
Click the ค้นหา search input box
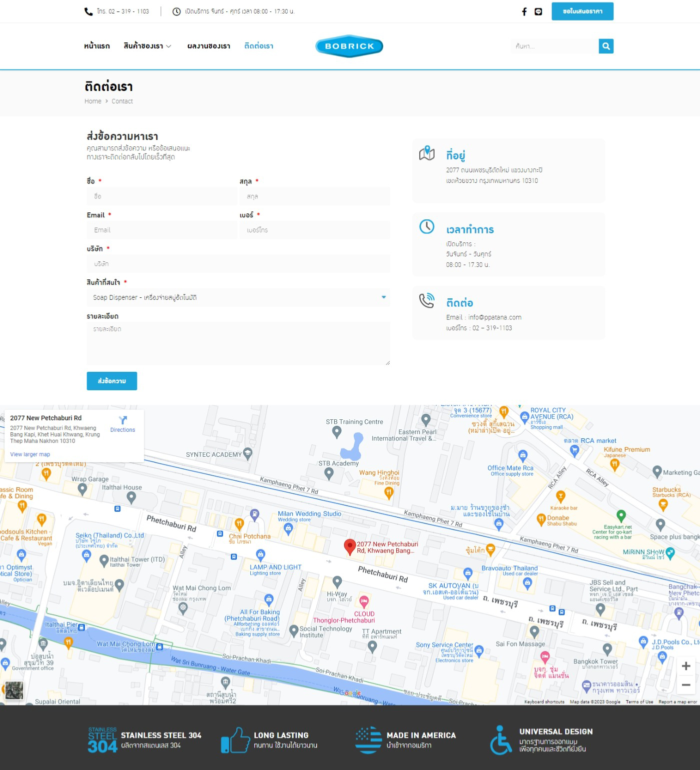click(555, 46)
